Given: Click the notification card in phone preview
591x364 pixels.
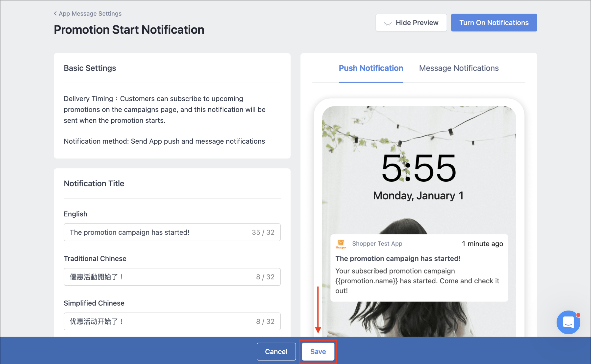Looking at the screenshot, I should [x=419, y=268].
